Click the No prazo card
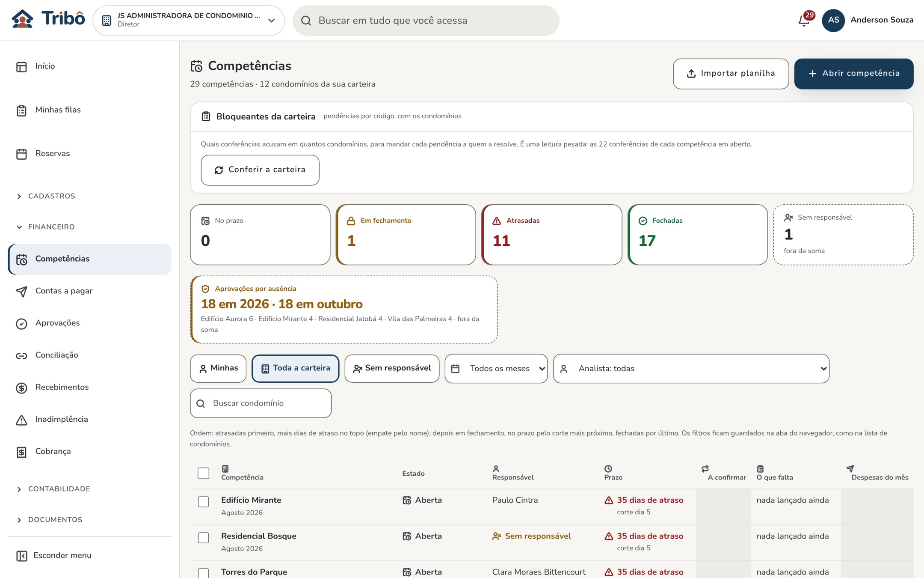The image size is (924, 578). click(x=260, y=235)
